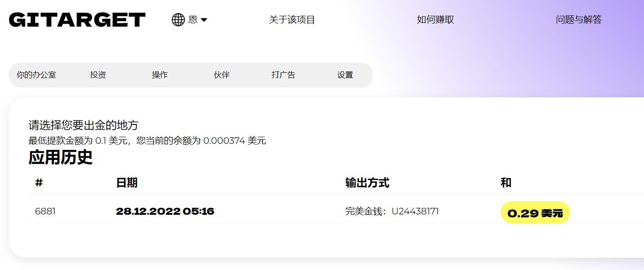Screen dimensions: 644x270
Task: Select the 操作 tab
Action: tap(160, 75)
